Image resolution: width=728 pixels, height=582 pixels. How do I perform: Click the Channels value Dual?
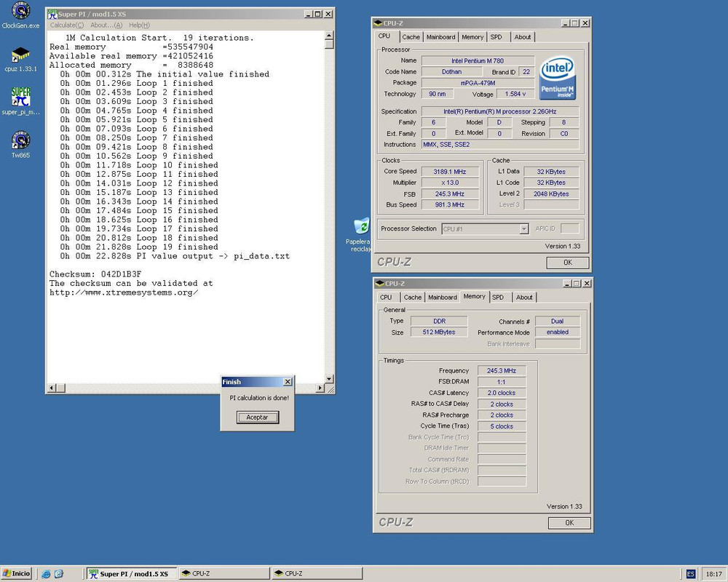pos(557,321)
